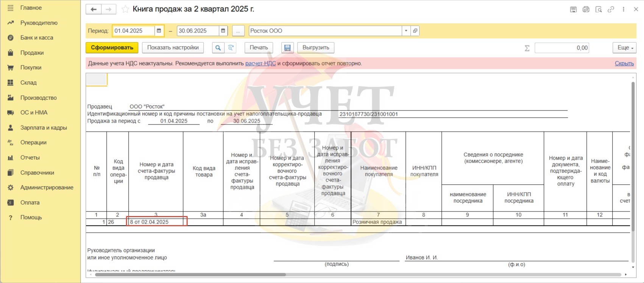Click the Оплата icon in sidebar
The height and width of the screenshot is (283, 644).
(x=11, y=202)
